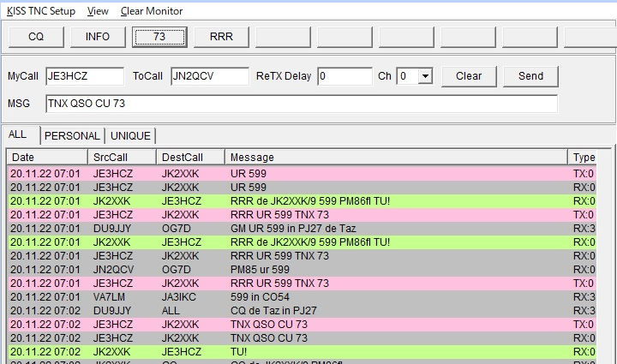Click the ReTX Delay input box

pos(344,76)
